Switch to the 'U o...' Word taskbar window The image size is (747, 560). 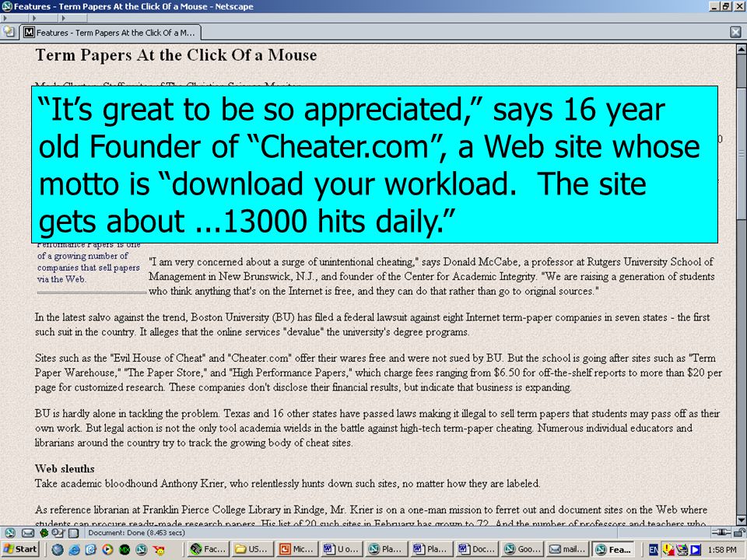[x=343, y=549]
